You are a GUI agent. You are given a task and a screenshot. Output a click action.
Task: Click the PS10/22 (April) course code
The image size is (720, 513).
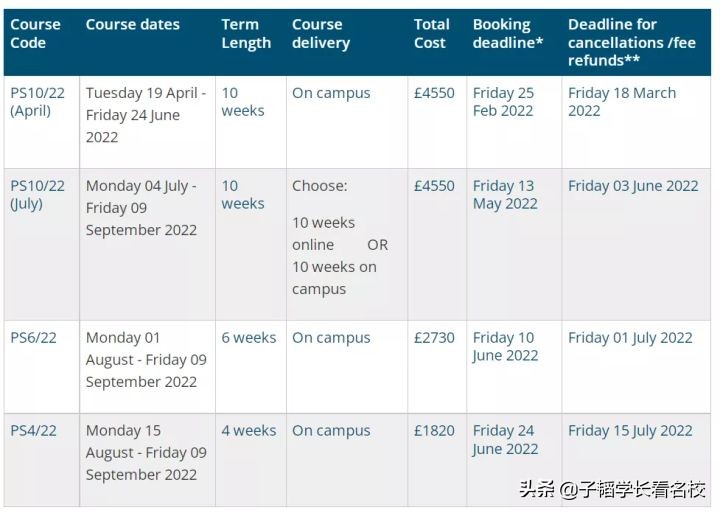37,101
